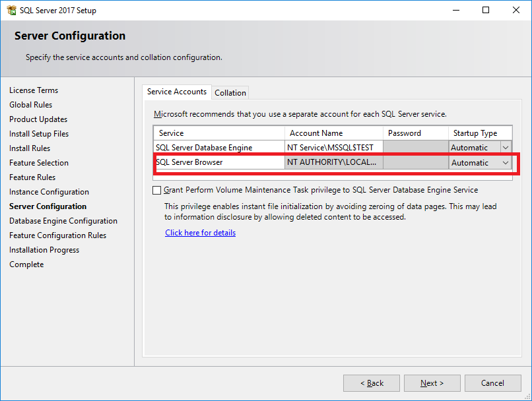Select Instance Configuration step
The image size is (532, 401).
click(x=50, y=192)
